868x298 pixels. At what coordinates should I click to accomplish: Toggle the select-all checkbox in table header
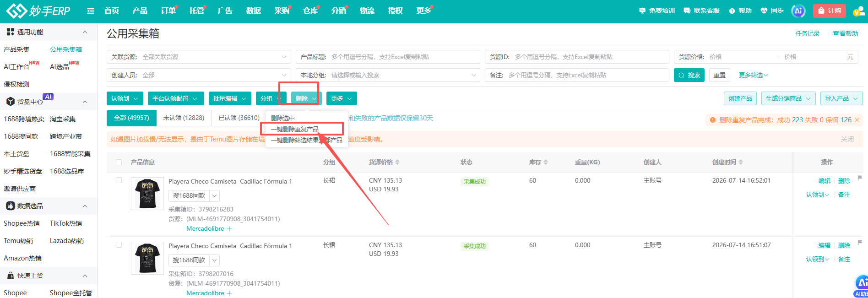tap(119, 162)
